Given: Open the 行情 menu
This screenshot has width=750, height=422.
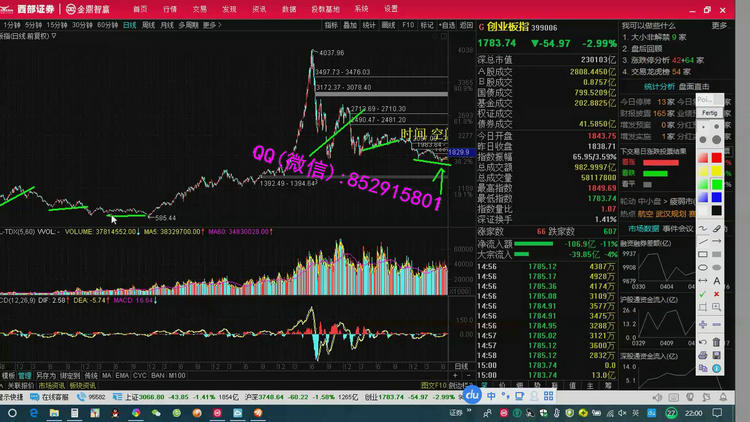Looking at the screenshot, I should pyautogui.click(x=170, y=8).
